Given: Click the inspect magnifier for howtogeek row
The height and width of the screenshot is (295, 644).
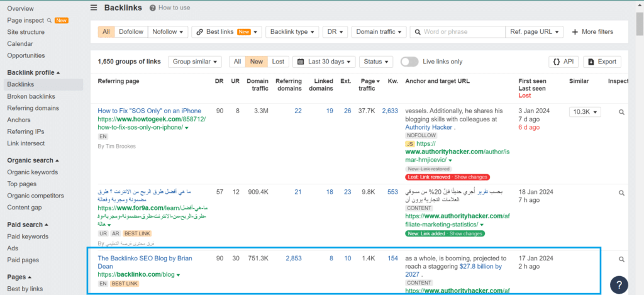Looking at the screenshot, I should pyautogui.click(x=621, y=112).
